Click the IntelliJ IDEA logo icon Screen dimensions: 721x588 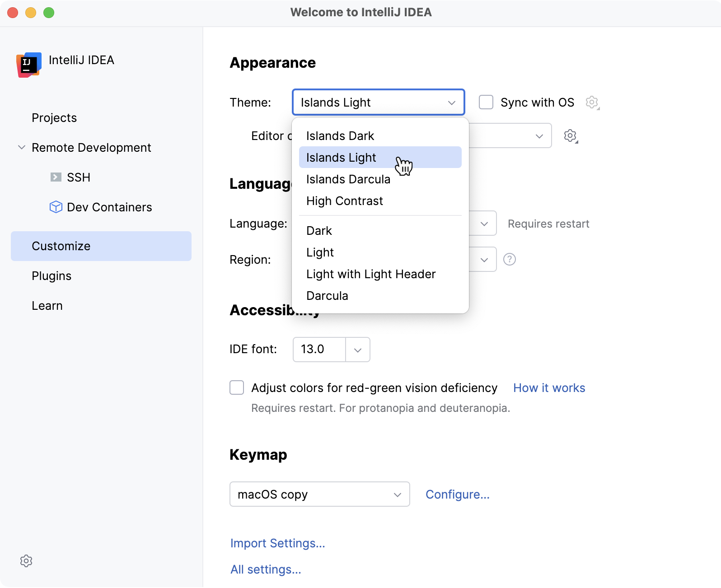pos(29,65)
